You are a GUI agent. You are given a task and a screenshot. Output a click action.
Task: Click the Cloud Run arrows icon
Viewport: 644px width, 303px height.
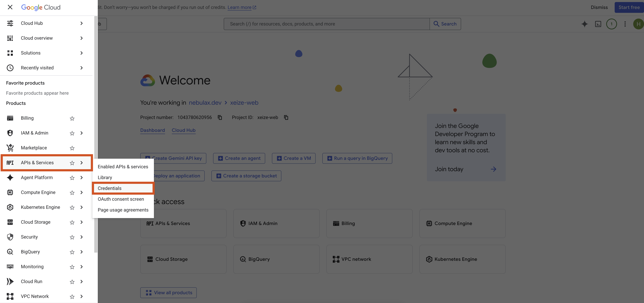tap(10, 281)
